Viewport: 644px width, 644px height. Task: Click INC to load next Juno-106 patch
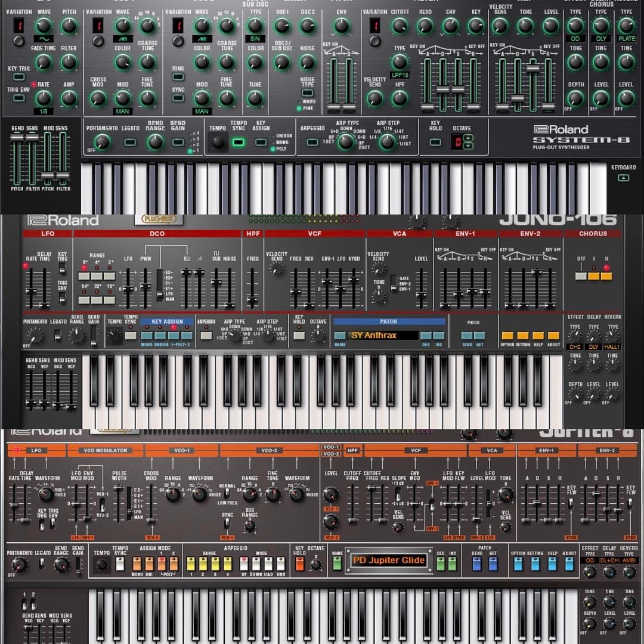pyautogui.click(x=439, y=336)
